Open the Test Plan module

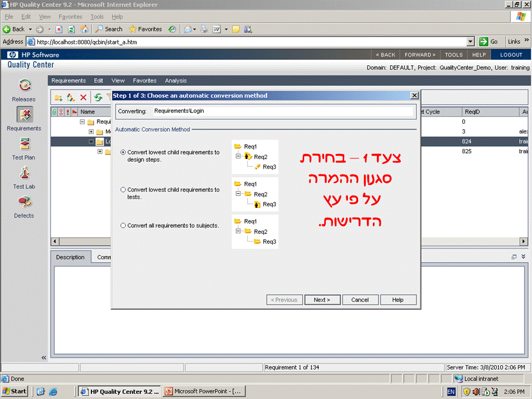(x=24, y=149)
